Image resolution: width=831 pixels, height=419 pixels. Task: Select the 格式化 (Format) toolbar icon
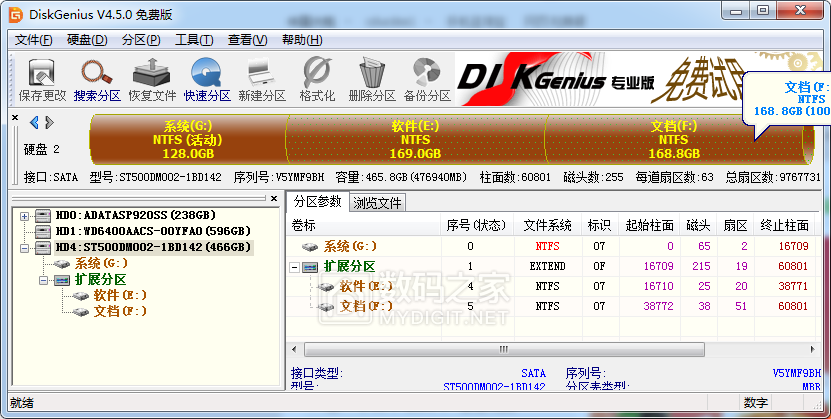pos(317,80)
